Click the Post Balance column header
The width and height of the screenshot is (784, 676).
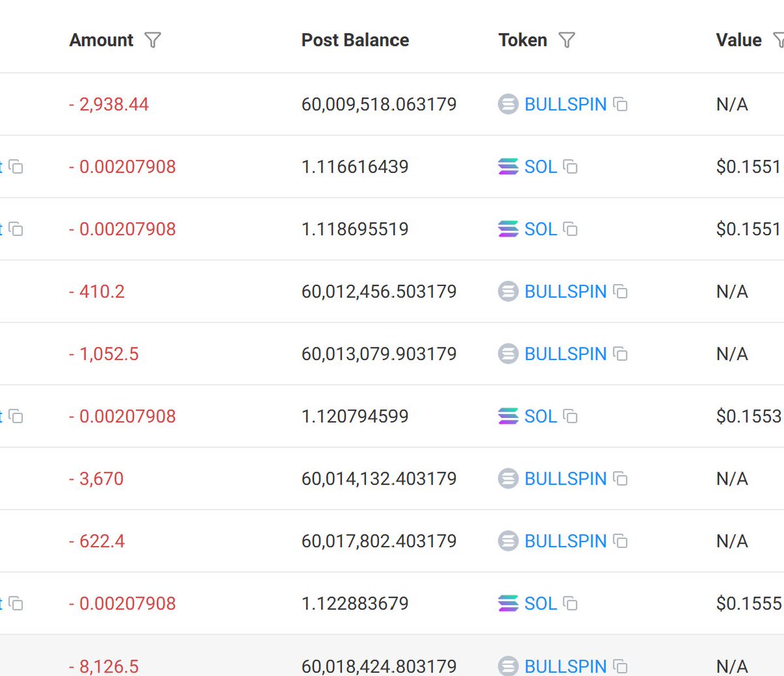coord(355,40)
